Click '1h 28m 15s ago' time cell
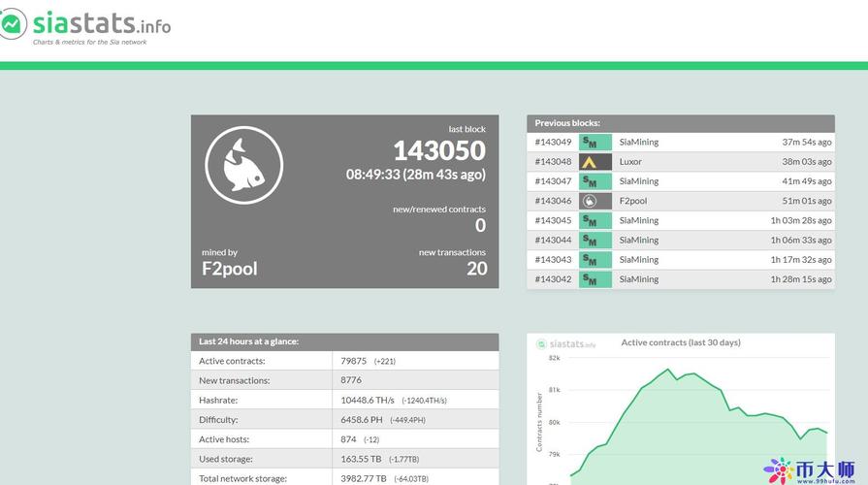 pyautogui.click(x=801, y=279)
